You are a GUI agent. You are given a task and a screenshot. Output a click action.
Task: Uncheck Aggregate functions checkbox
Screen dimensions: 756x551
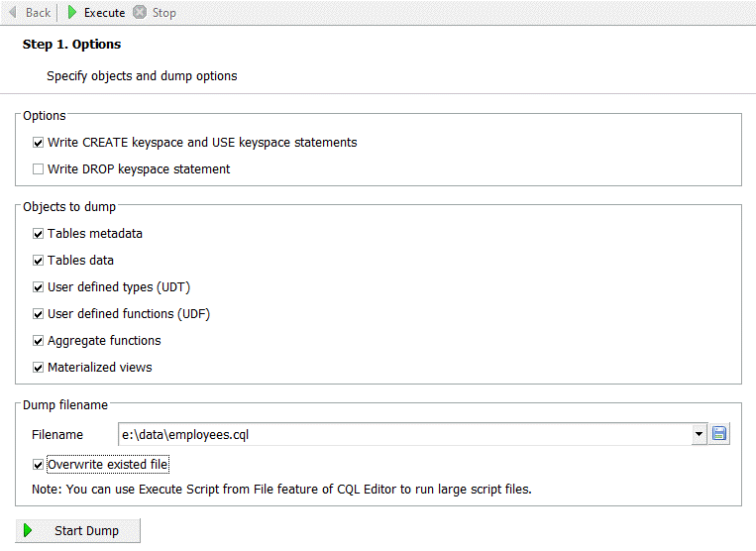pos(39,341)
